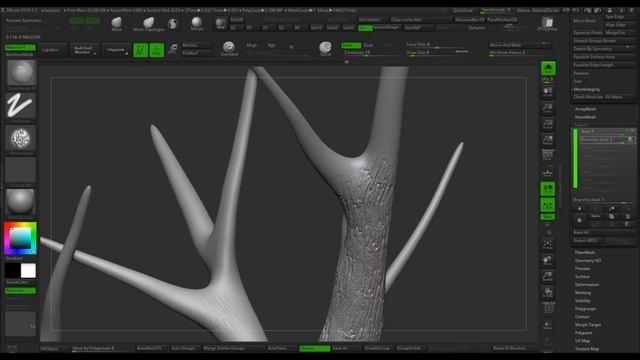
Task: Open ZAppLink plugin button
Action: pyautogui.click(x=116, y=50)
